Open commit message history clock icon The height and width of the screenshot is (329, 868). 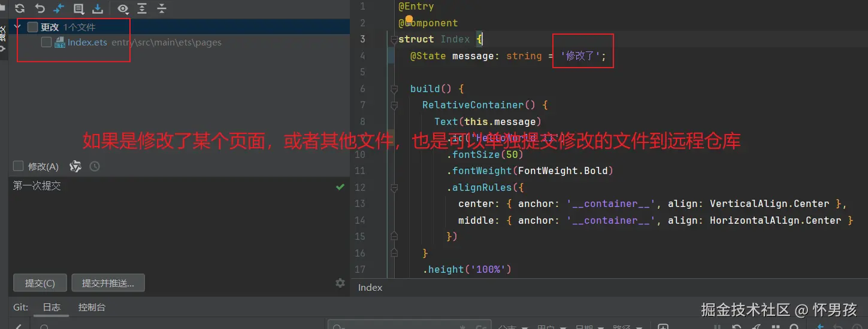pos(94,166)
